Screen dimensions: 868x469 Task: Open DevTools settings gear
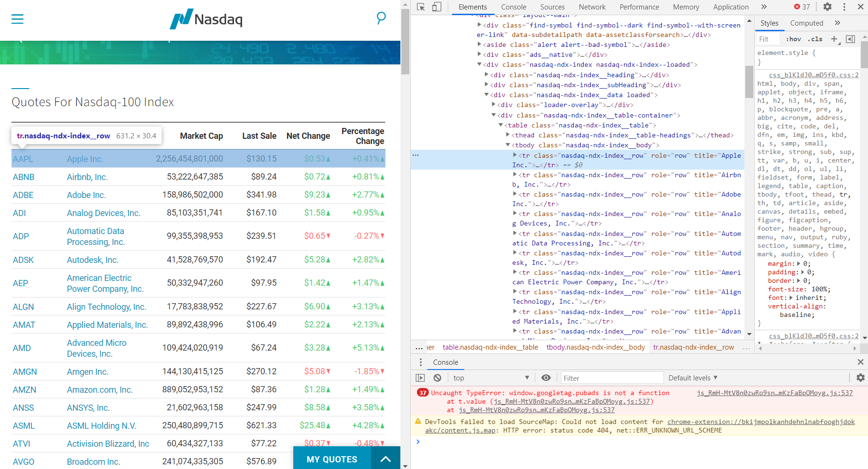[x=827, y=7]
